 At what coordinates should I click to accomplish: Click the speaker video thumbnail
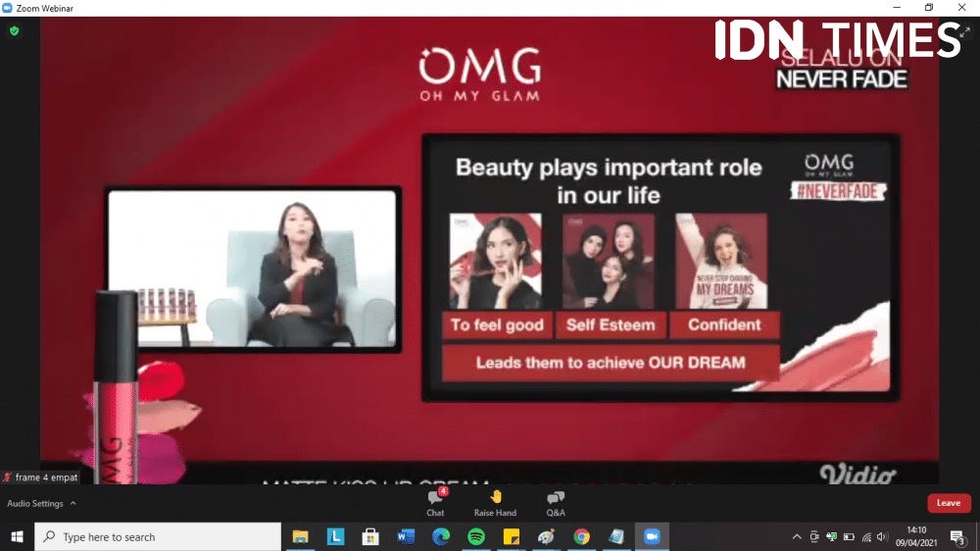[x=253, y=270]
